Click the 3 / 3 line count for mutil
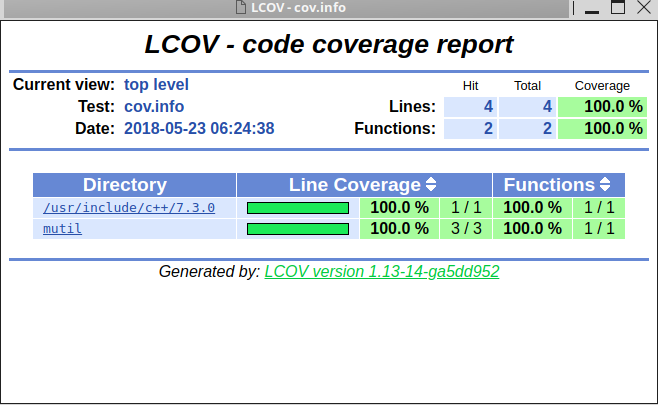The height and width of the screenshot is (405, 658). point(466,229)
